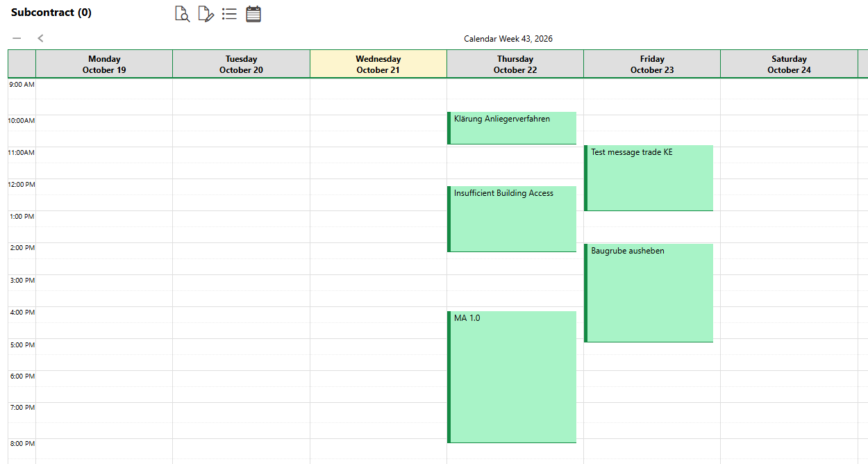
Task: Open the Test message trade KE entry
Action: (649, 178)
